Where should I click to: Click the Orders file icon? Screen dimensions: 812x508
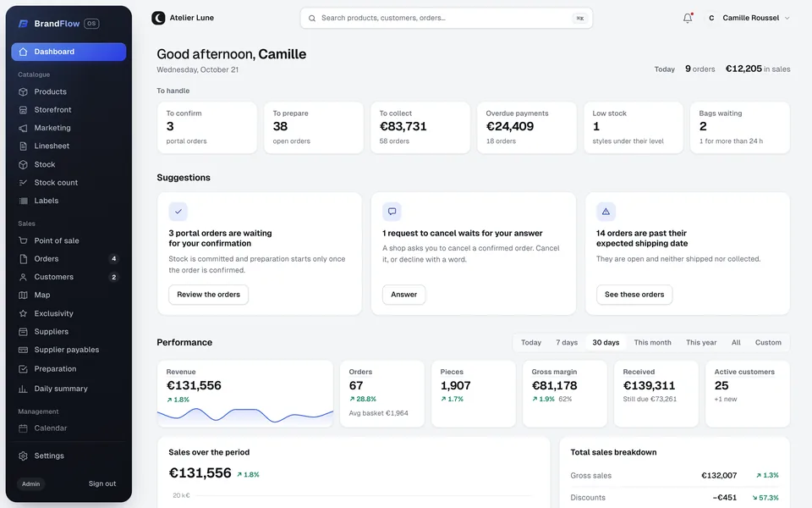tap(23, 259)
